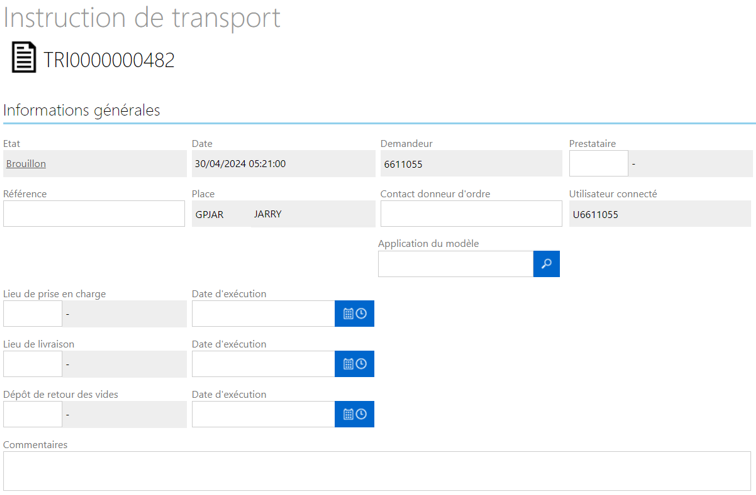Focus the pickup Date d'exécution text field
The image size is (756, 495).
pyautogui.click(x=263, y=314)
